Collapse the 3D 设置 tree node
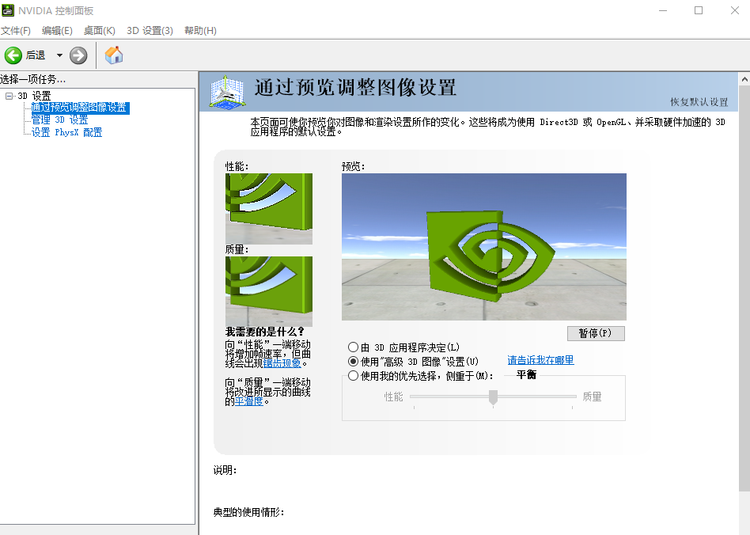 (x=9, y=96)
